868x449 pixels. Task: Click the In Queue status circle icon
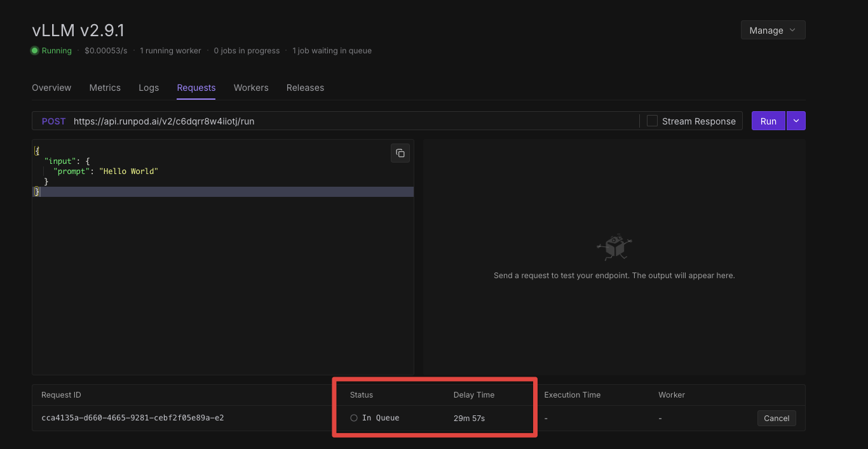pyautogui.click(x=354, y=418)
